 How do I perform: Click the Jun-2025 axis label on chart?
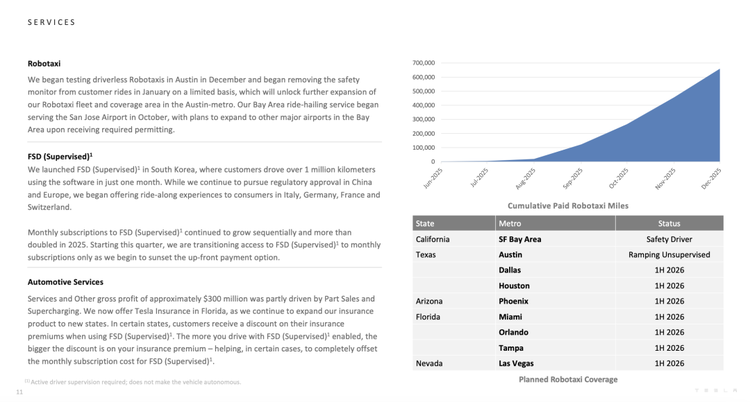(432, 178)
